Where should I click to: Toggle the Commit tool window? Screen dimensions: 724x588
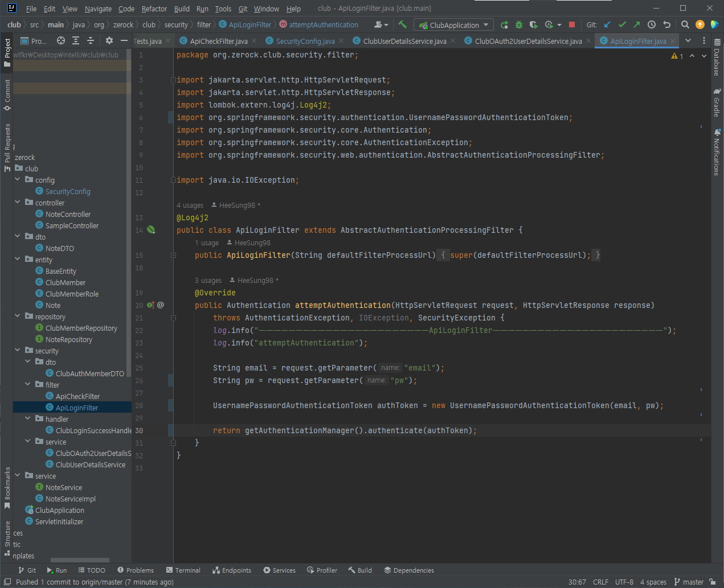[7, 95]
